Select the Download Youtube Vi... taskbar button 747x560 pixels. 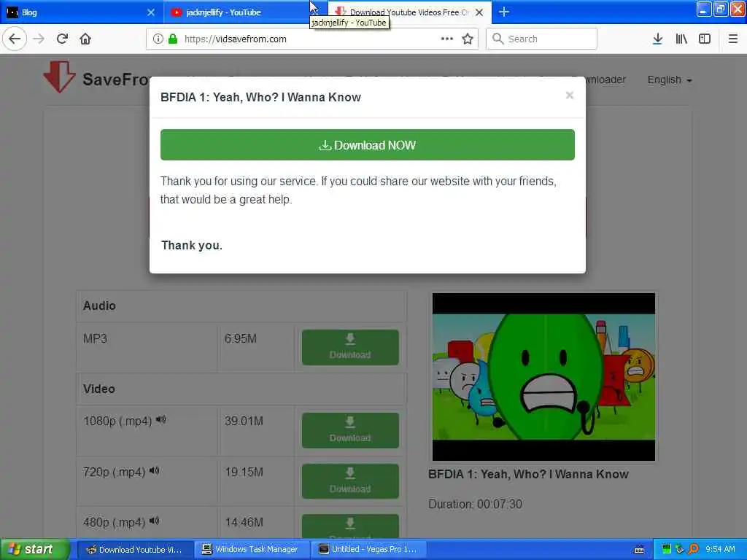click(x=135, y=550)
